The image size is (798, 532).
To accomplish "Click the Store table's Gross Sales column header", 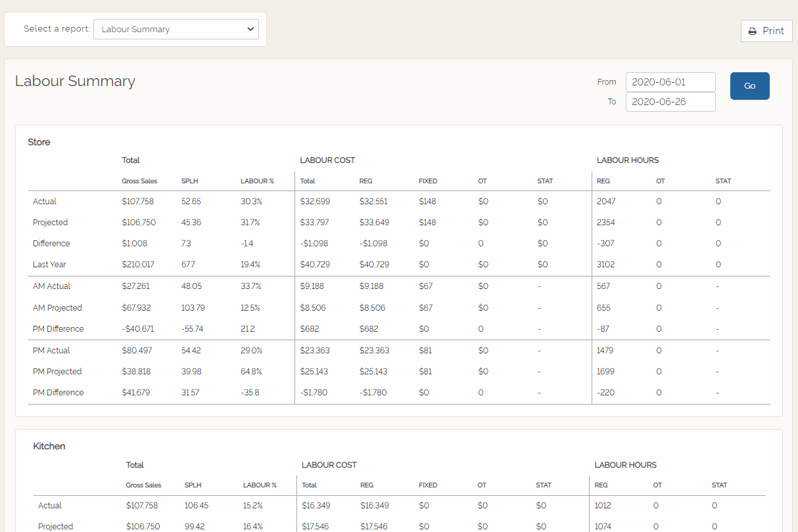I will point(139,181).
